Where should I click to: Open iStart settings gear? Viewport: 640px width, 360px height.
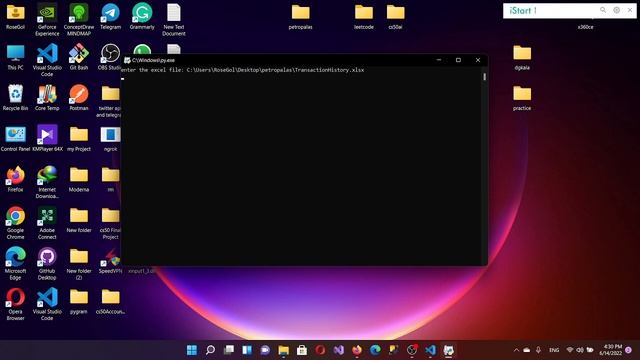[616, 10]
